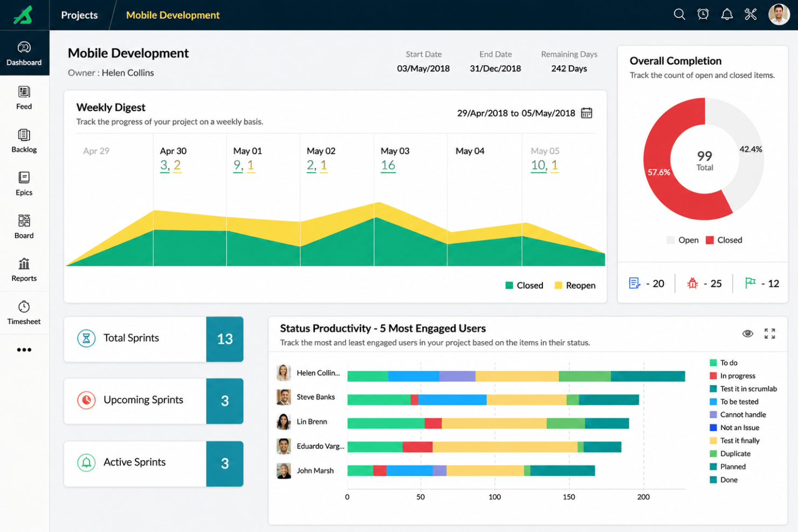Viewport: 798px width, 532px height.
Task: Toggle Planned legend entry
Action: pyautogui.click(x=728, y=467)
